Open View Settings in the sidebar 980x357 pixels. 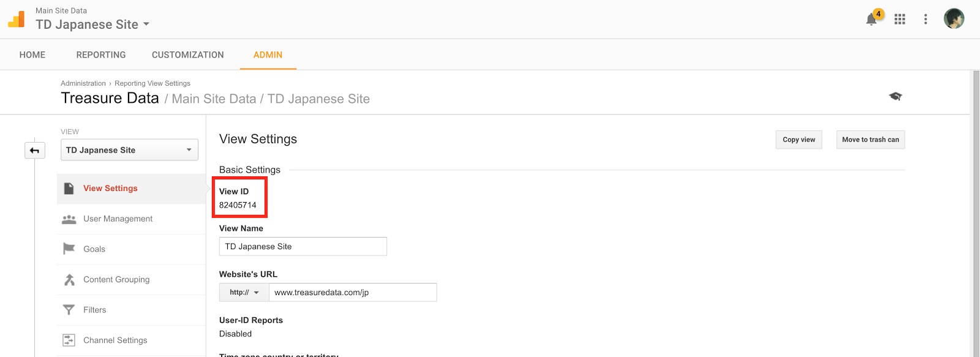point(131,189)
